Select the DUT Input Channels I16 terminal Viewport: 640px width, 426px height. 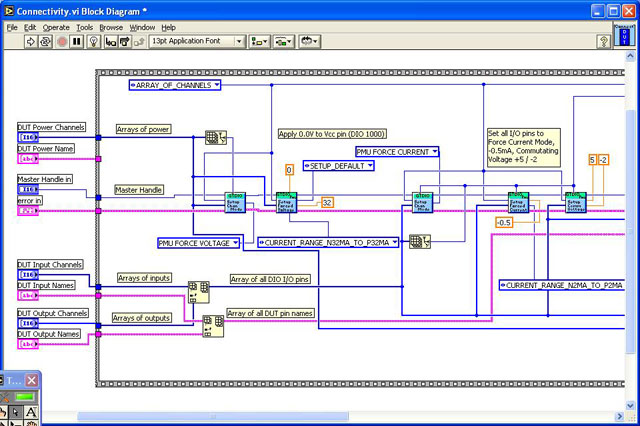pos(28,275)
